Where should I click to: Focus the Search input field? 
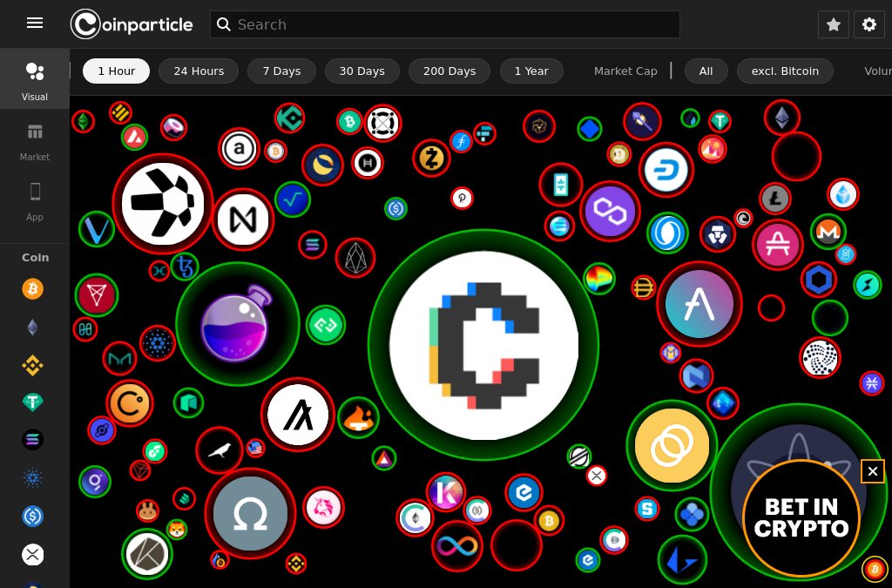(x=445, y=24)
